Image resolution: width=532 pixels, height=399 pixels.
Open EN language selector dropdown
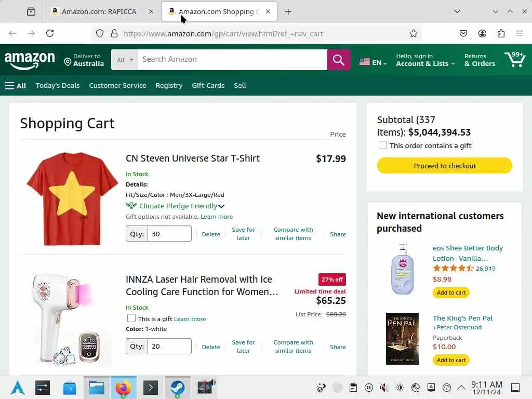(x=373, y=62)
